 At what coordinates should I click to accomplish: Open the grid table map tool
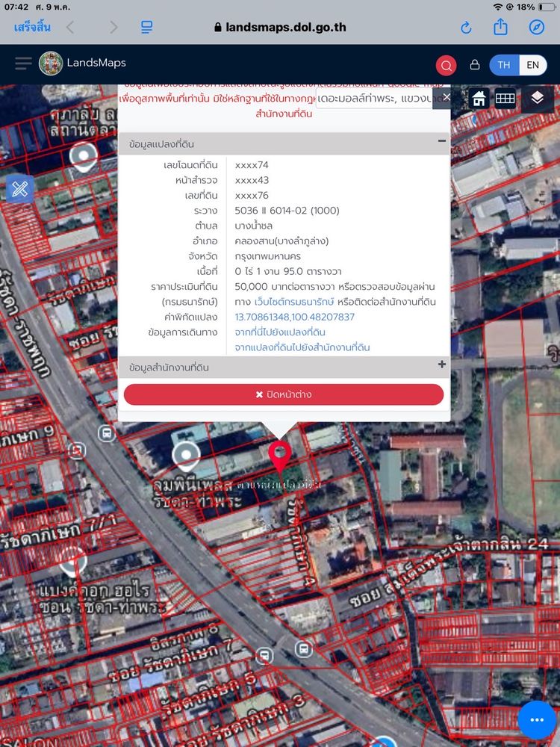click(x=505, y=98)
